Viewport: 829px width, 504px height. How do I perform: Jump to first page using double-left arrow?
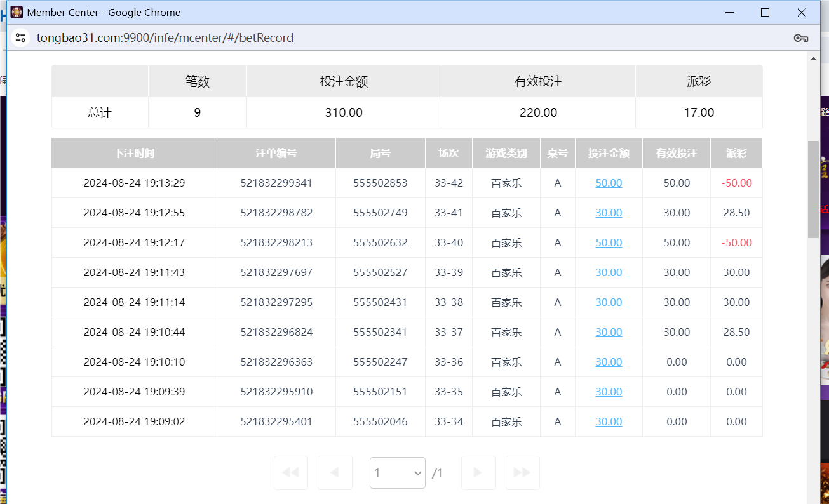pos(290,472)
